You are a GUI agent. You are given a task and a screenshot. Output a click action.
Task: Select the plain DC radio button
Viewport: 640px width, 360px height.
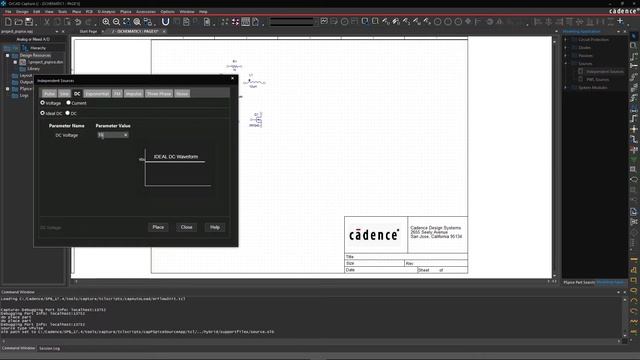[68, 113]
